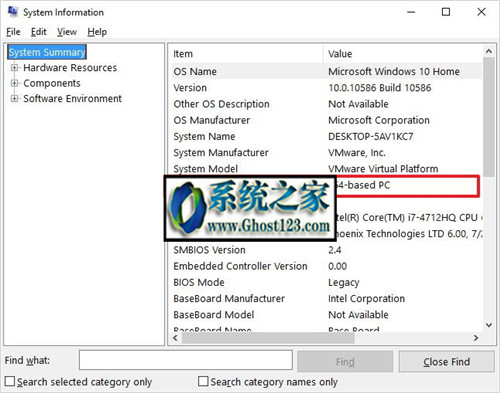Screen dimensions: 500x393
Task: Select the System Model row
Action: pyautogui.click(x=327, y=169)
